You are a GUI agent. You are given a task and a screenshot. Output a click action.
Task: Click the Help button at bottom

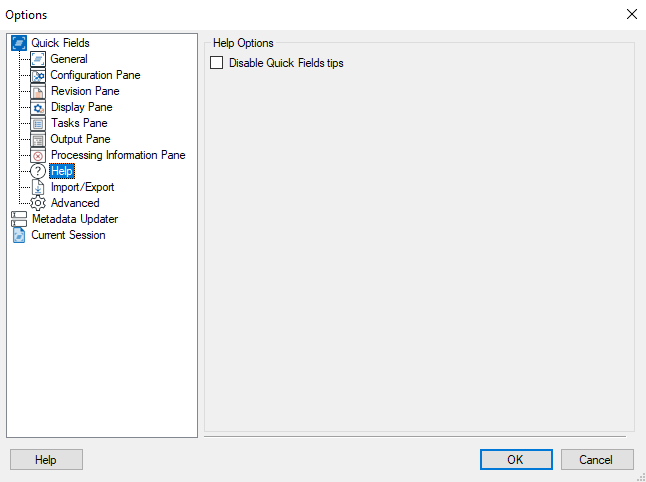click(46, 459)
